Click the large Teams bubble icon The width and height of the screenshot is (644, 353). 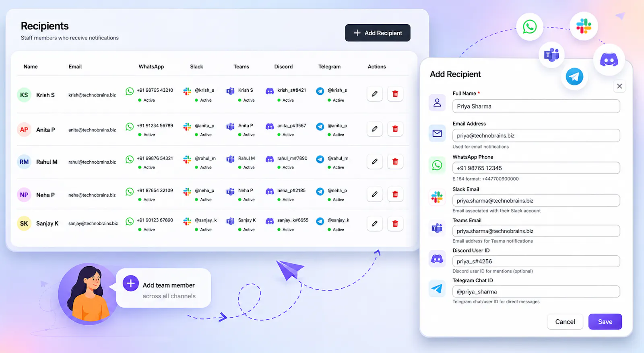click(551, 55)
